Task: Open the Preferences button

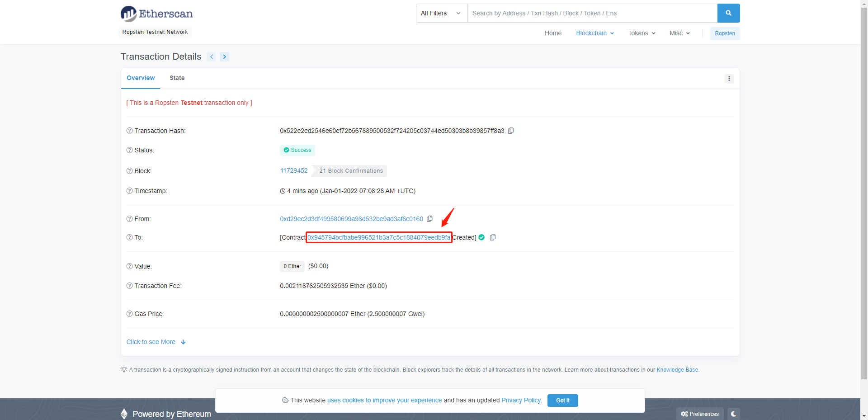Action: (x=700, y=414)
